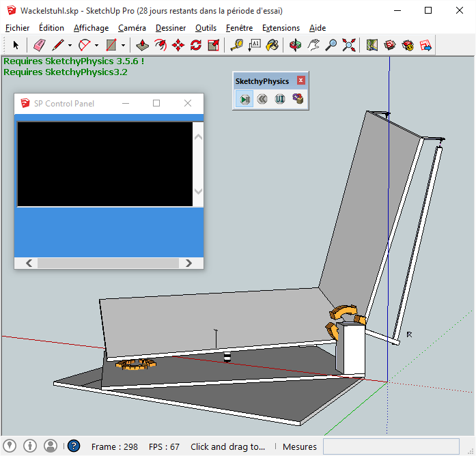Open the Édition menu

click(51, 28)
